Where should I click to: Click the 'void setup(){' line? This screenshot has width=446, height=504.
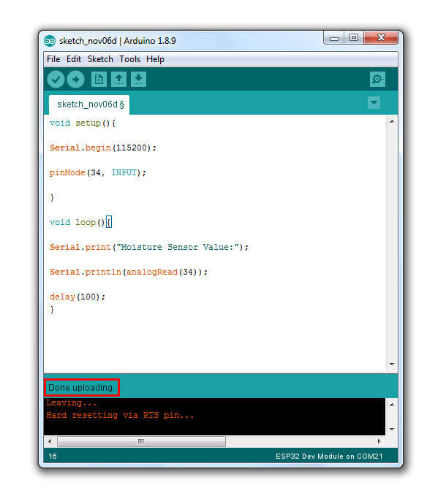coord(83,123)
